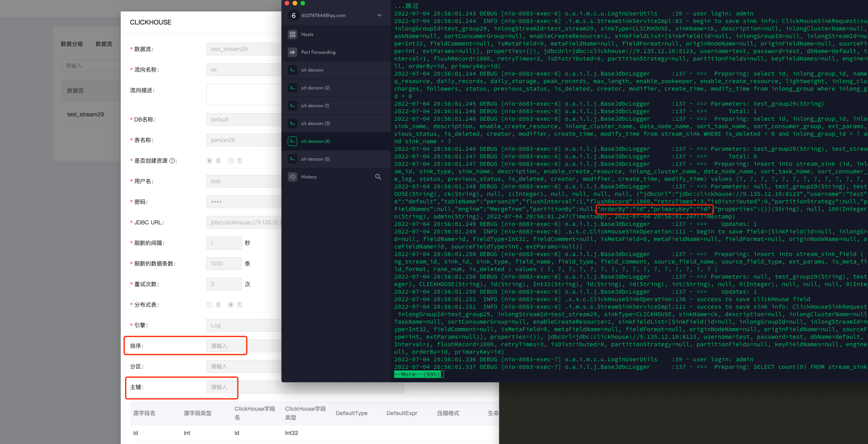Screen dimensions: 868x444
Task: Click the Hosts icon in sidebar
Action: (292, 34)
